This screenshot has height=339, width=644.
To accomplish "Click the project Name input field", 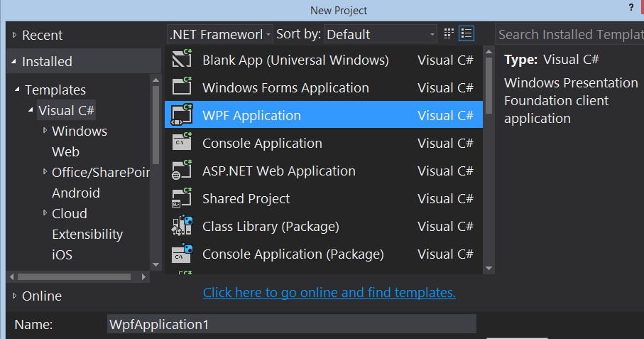I will 292,324.
